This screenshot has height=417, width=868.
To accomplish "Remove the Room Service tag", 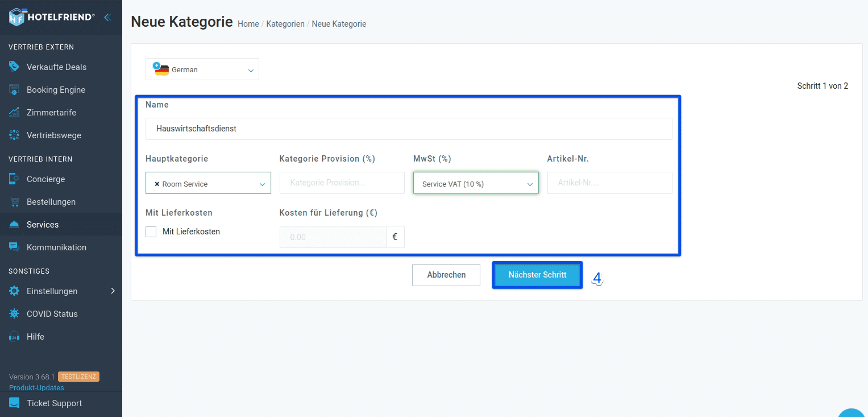I will (x=159, y=184).
